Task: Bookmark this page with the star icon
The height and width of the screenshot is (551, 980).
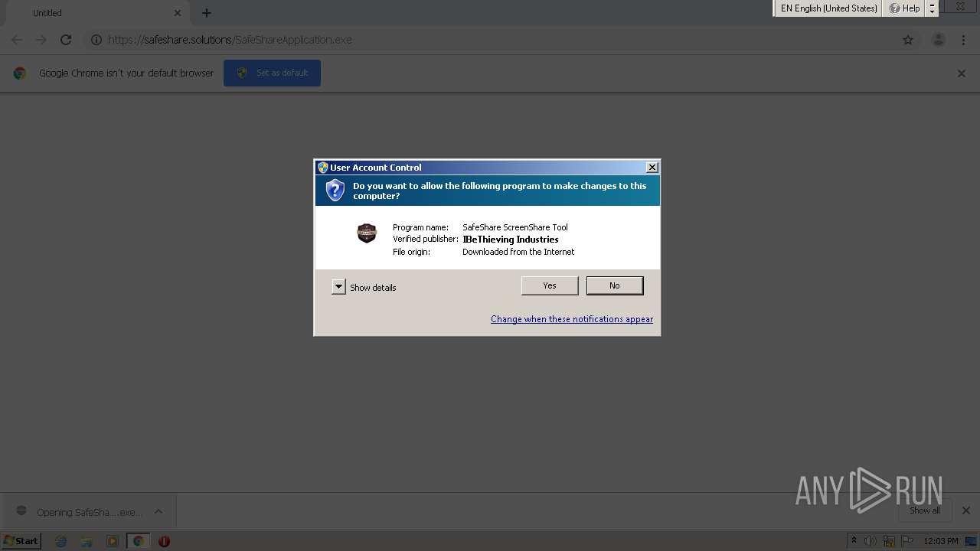Action: click(908, 40)
